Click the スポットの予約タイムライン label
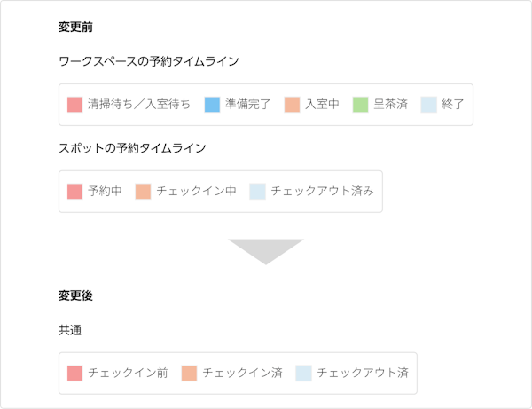The width and height of the screenshot is (532, 409). click(x=132, y=148)
